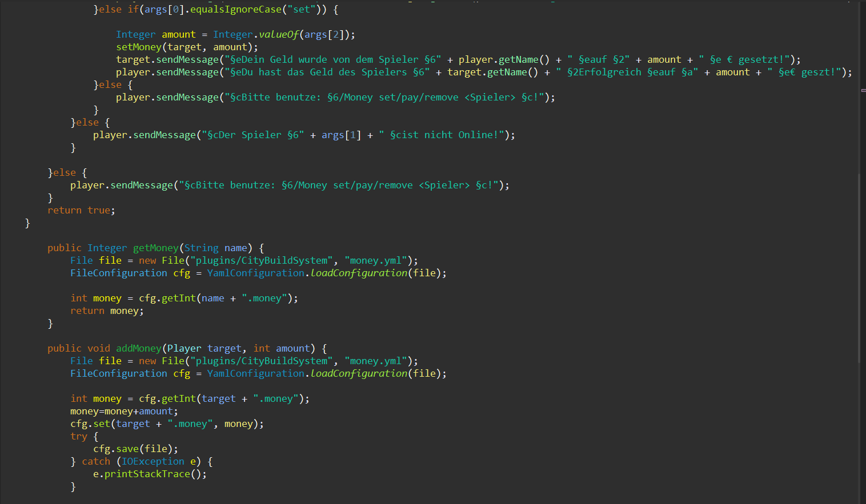Click the "§2Erfolgreich §eauf §a" string
The image size is (866, 504).
point(627,72)
